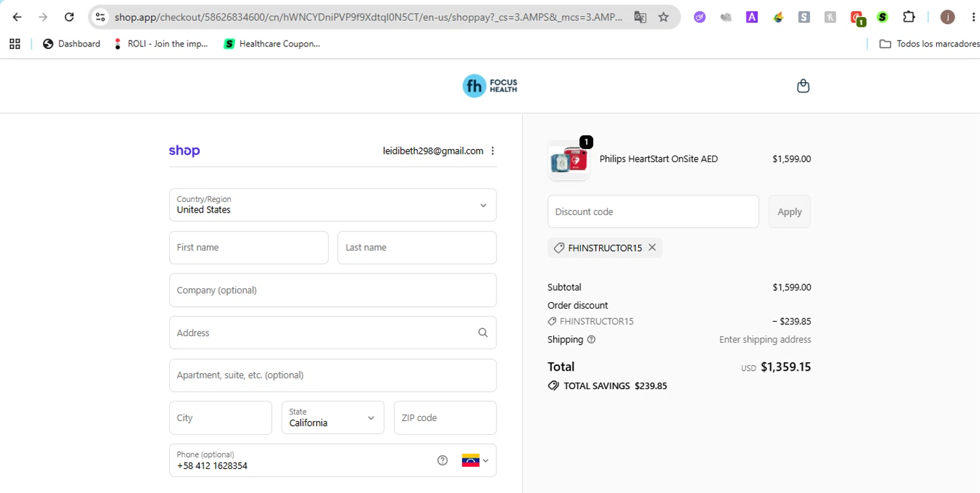Focus the City field
980x493 pixels.
(x=220, y=418)
